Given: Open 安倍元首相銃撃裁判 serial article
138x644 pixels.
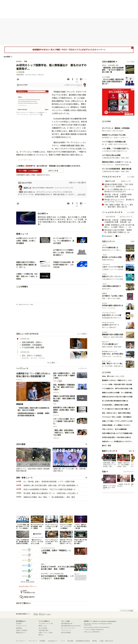Looking at the screenshot, I should pyautogui.click(x=113, y=70).
